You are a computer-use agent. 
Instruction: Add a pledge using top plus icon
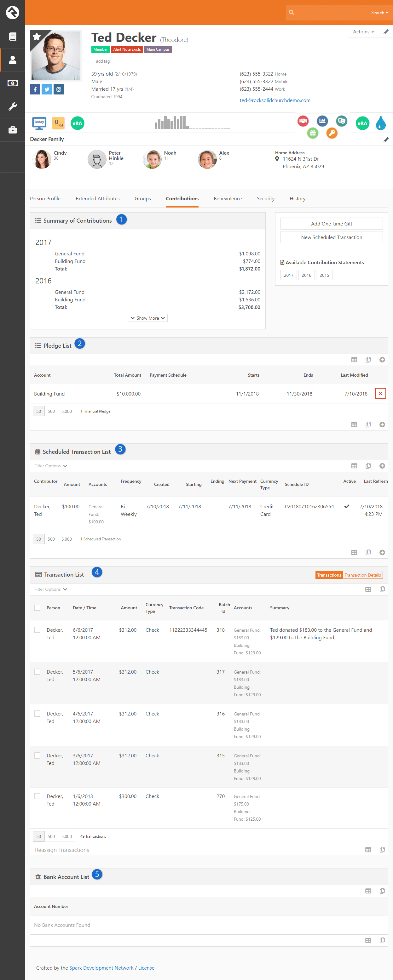pos(382,360)
